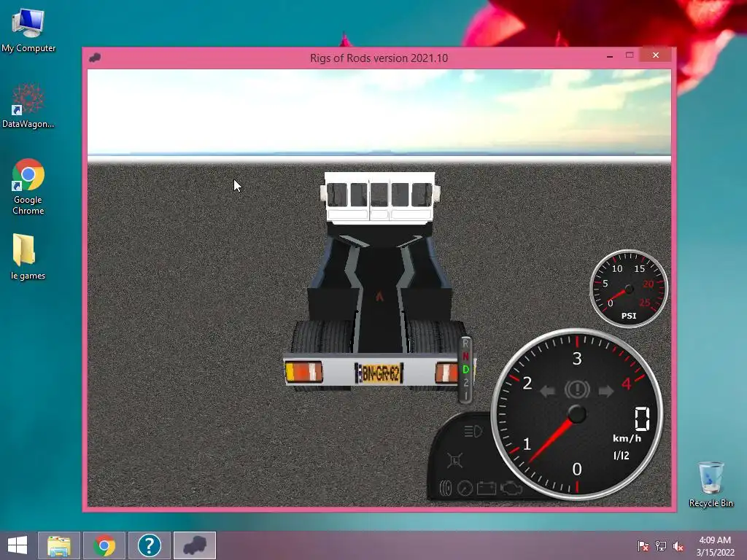Show the clock at 4:09 AM
747x560 pixels.
[715, 546]
